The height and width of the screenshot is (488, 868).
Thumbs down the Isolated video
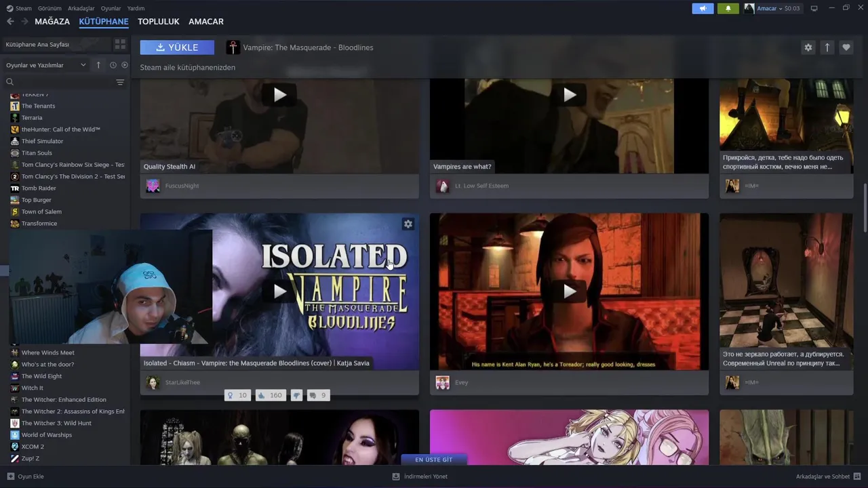click(296, 395)
